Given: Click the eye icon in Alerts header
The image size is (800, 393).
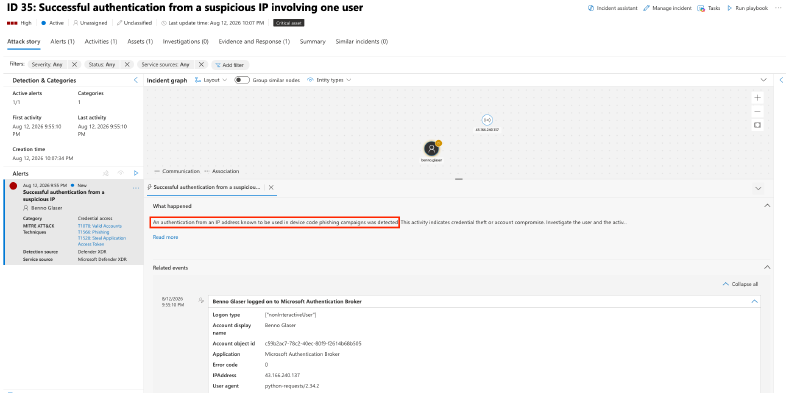Looking at the screenshot, I should [121, 174].
